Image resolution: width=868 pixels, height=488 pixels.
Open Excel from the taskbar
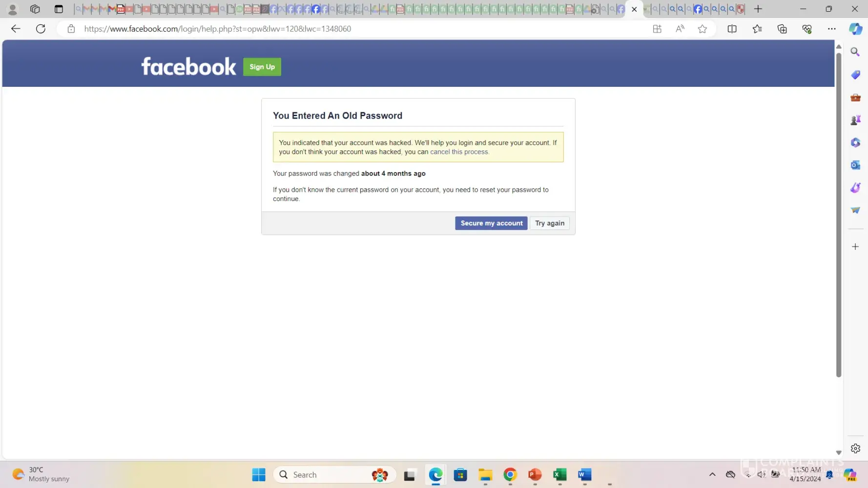tap(560, 474)
